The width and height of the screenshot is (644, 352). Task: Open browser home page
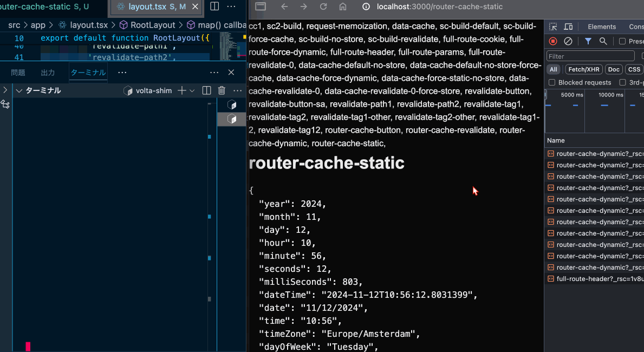[x=343, y=6]
